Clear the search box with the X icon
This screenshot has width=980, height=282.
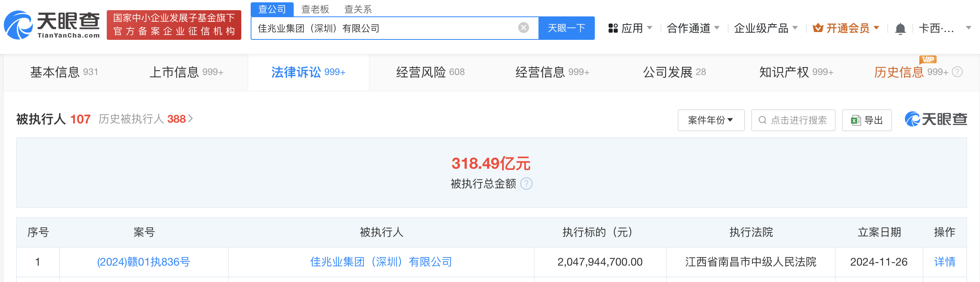(x=524, y=28)
